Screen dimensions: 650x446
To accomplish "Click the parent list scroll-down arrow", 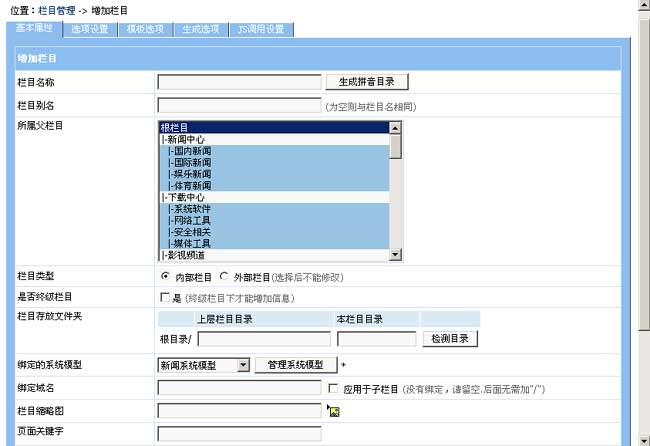I will pos(395,255).
